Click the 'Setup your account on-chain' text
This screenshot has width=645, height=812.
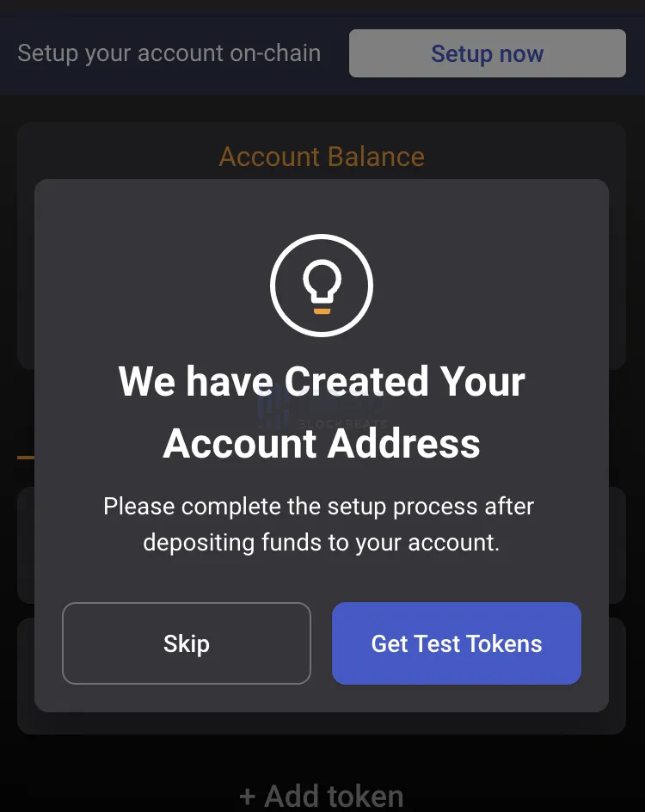click(x=169, y=53)
